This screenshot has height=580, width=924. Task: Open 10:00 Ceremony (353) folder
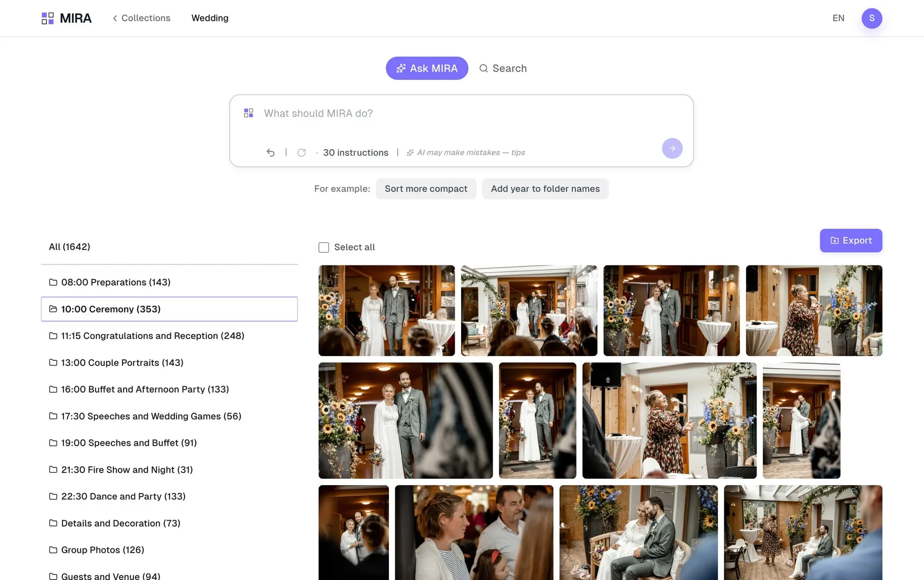(169, 309)
